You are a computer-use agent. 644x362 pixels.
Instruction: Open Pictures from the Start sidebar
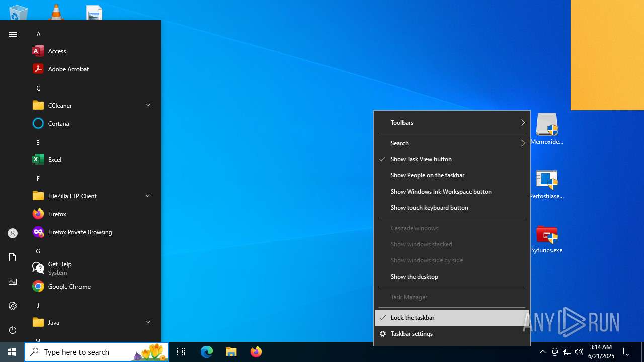[13, 282]
